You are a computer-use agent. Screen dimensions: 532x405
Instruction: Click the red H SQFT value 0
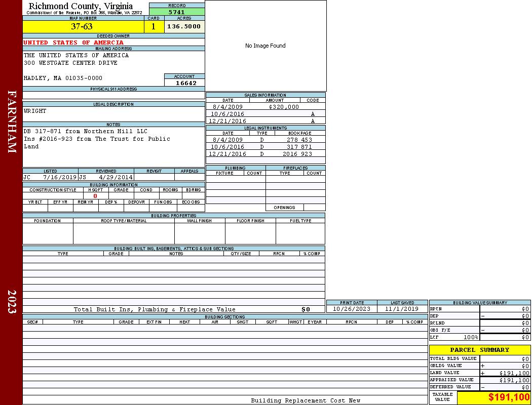(95, 196)
